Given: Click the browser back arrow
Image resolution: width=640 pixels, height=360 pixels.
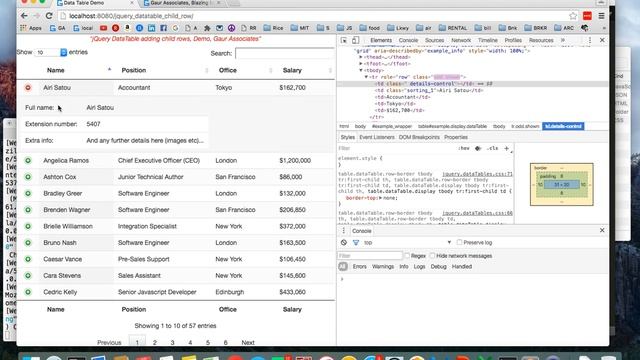Looking at the screenshot, I should (x=24, y=16).
